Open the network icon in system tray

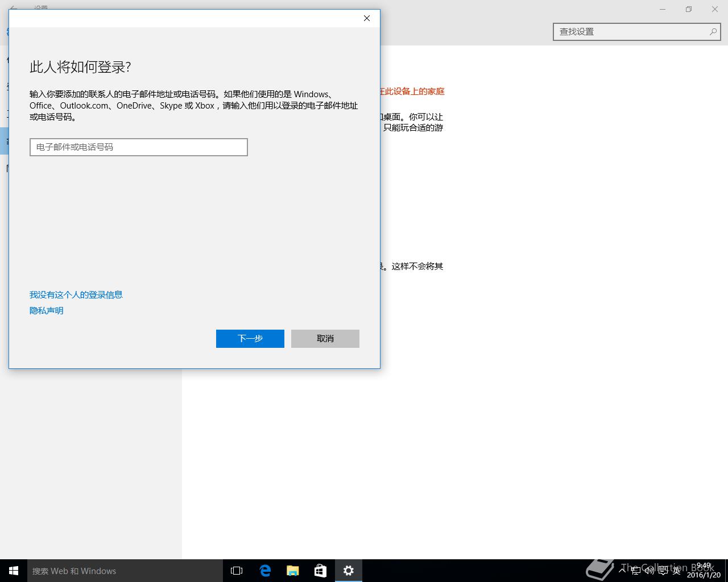tap(636, 571)
